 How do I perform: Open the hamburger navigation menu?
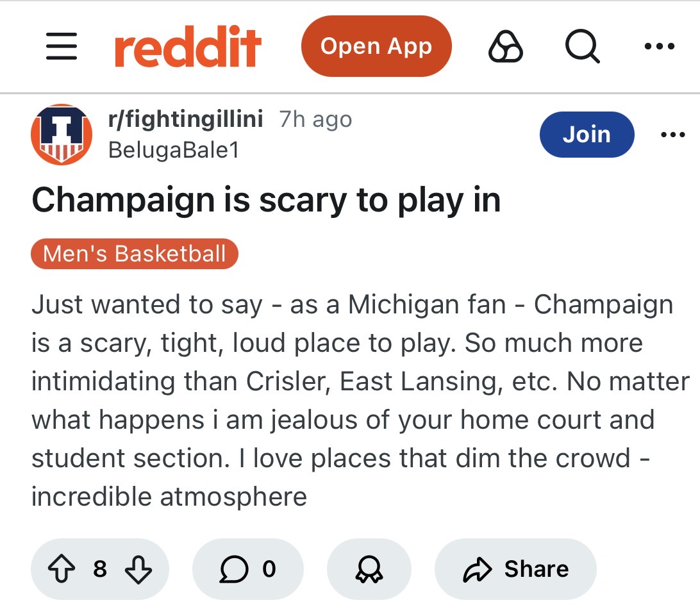coord(62,47)
